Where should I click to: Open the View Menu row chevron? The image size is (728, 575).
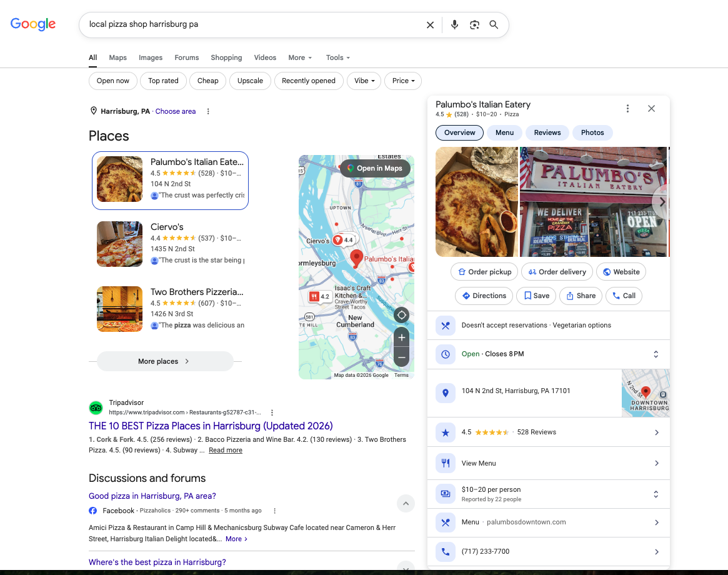[657, 463]
